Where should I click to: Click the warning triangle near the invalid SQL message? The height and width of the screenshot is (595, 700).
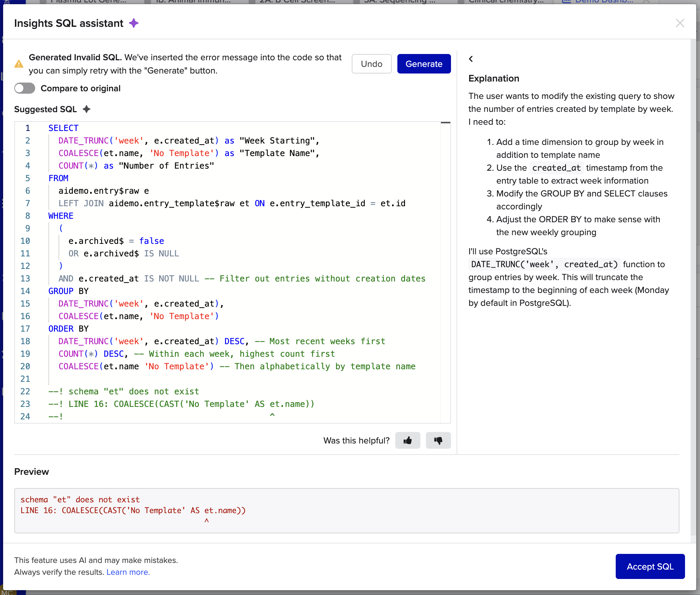pos(19,64)
